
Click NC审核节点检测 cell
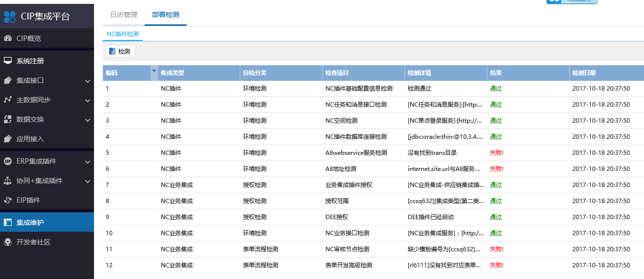click(x=347, y=249)
